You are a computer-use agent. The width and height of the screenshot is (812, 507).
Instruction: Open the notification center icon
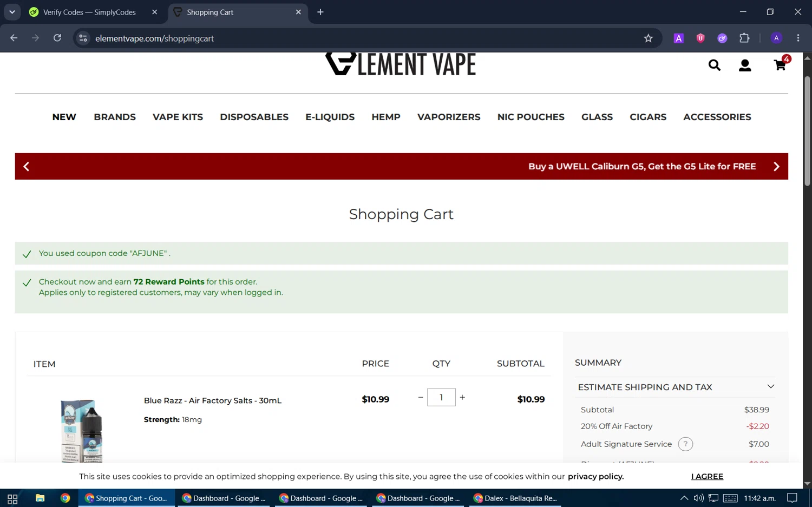[792, 498]
